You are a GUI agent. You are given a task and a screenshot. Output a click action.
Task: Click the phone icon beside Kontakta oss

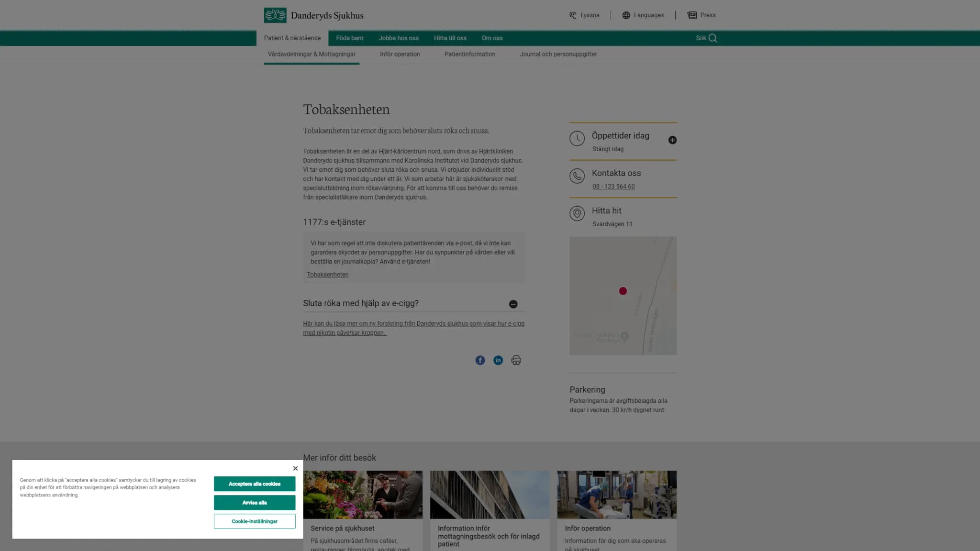577,176
